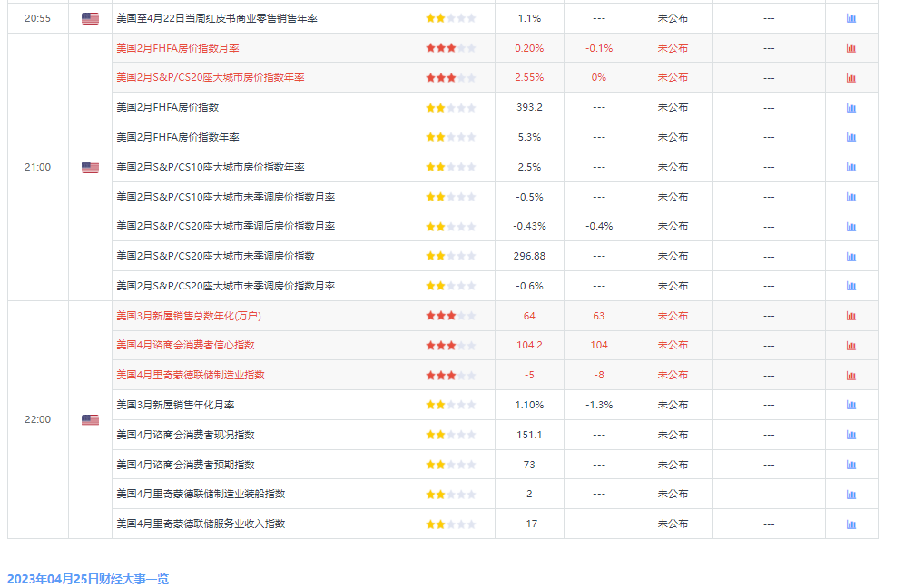Select 美国3月新屋销售年化月率 title
914x588 pixels.
coord(175,405)
